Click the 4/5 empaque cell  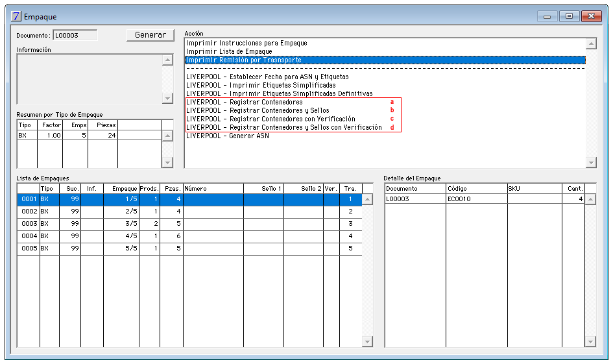point(121,236)
